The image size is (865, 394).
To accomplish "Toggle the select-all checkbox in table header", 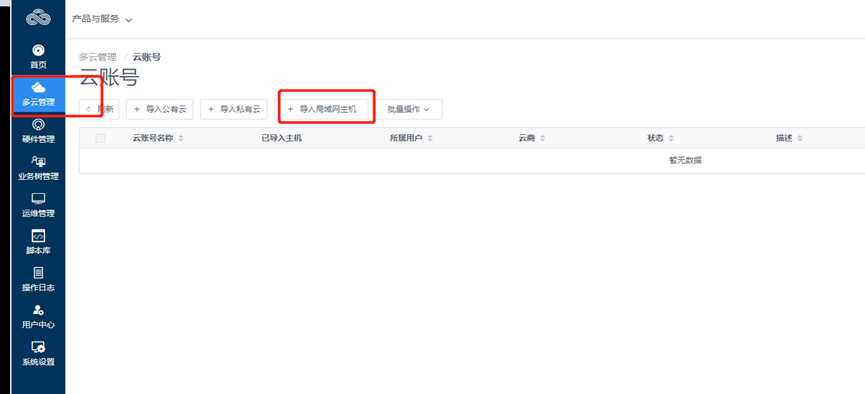I will pyautogui.click(x=100, y=139).
